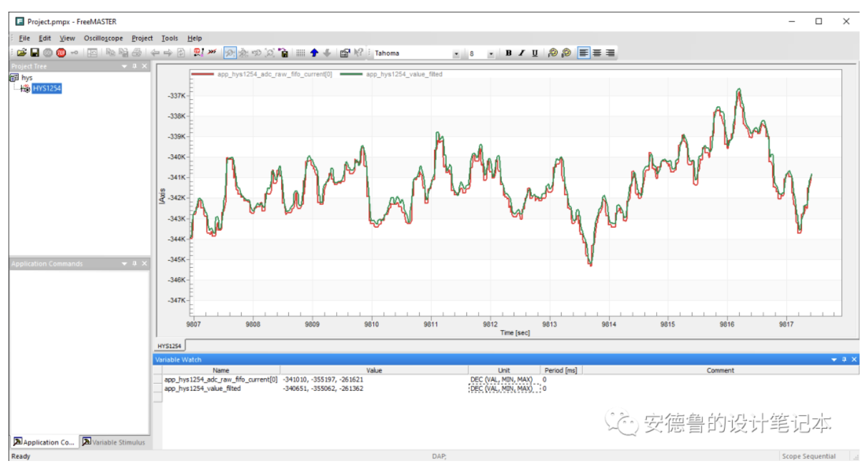
Task: Close the Project Tree panel
Action: point(144,66)
